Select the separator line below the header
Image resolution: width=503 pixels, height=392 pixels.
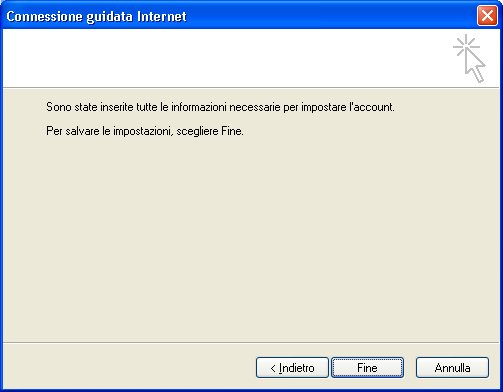coord(251,88)
